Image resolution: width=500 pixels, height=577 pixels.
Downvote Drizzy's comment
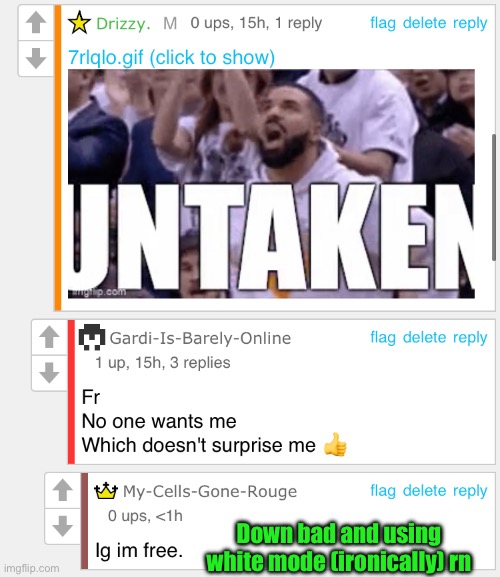click(36, 59)
